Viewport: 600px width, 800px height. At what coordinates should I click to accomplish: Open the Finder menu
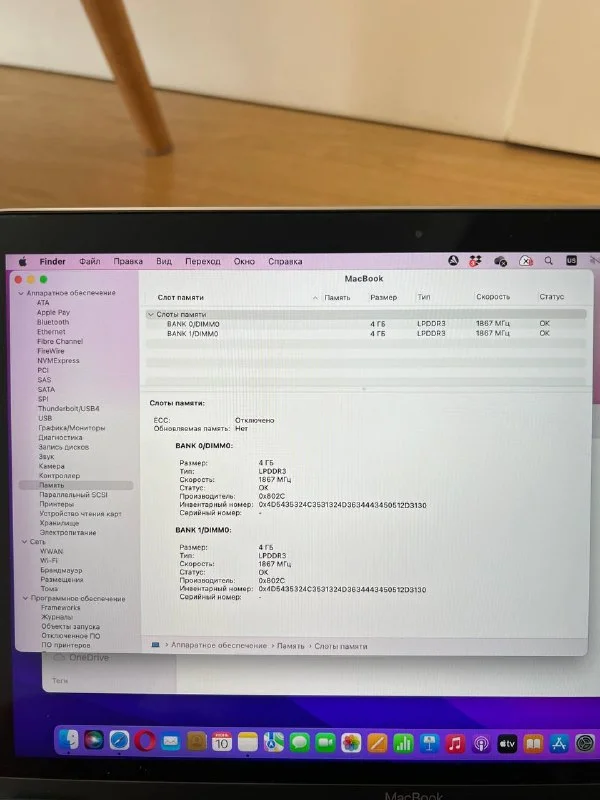(53, 261)
